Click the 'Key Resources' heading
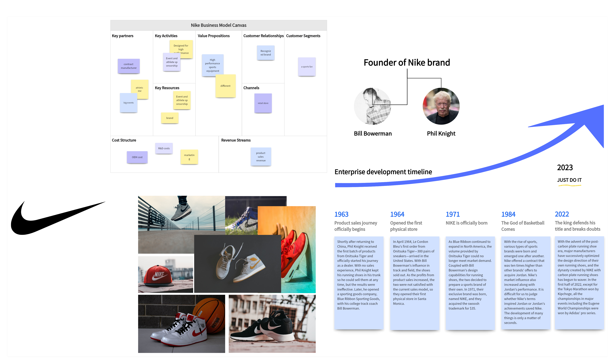The height and width of the screenshot is (364, 615). 167,88
